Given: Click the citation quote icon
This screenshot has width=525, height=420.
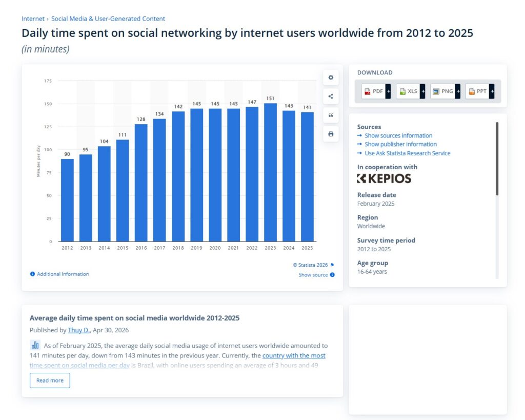Looking at the screenshot, I should click(x=331, y=115).
